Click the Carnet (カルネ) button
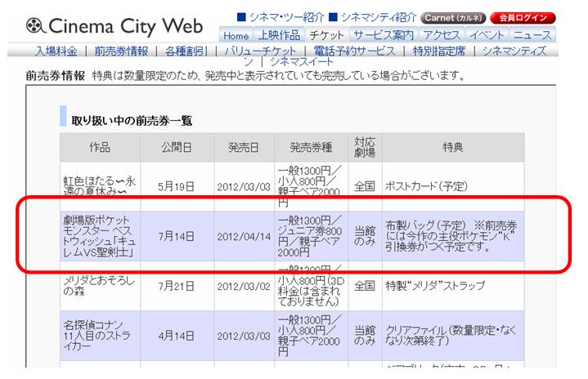Screen dimensions: 588x379 click(x=453, y=18)
